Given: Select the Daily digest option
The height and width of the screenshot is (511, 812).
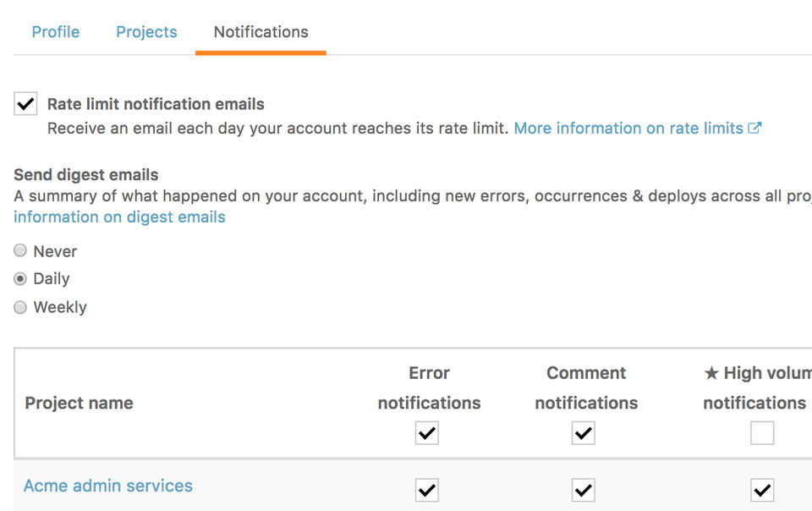Looking at the screenshot, I should [x=20, y=279].
